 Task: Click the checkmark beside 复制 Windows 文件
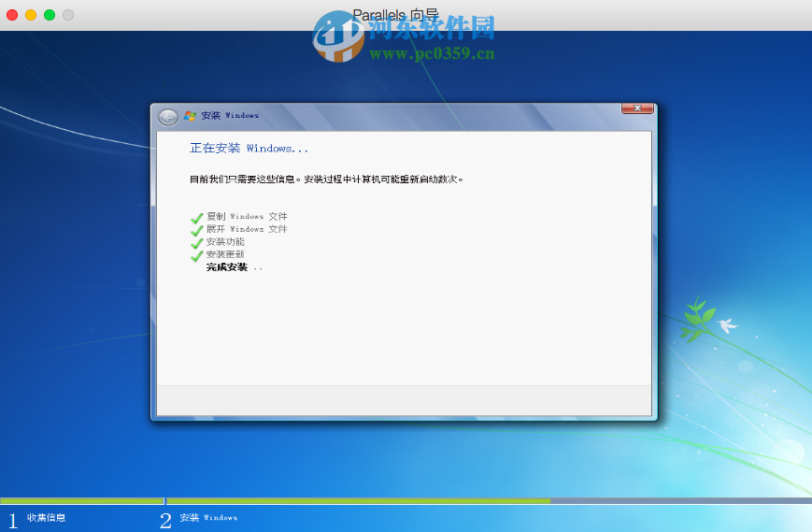[x=197, y=217]
